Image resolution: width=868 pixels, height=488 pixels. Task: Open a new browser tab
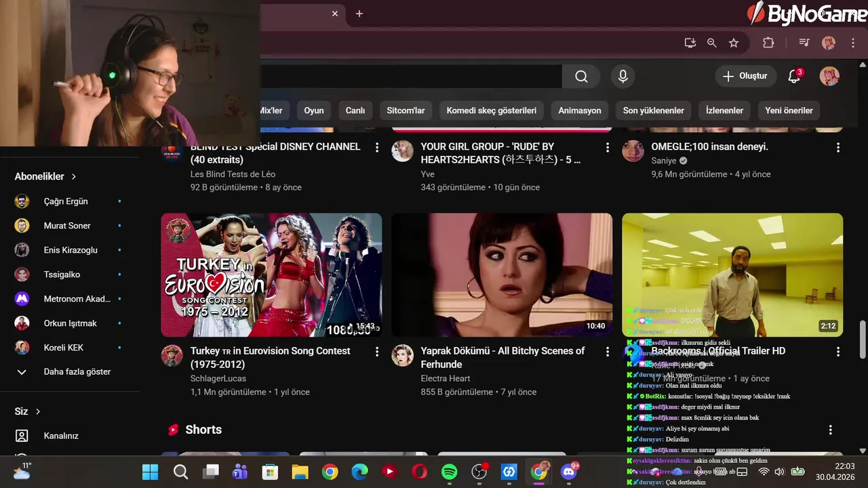[x=359, y=14]
